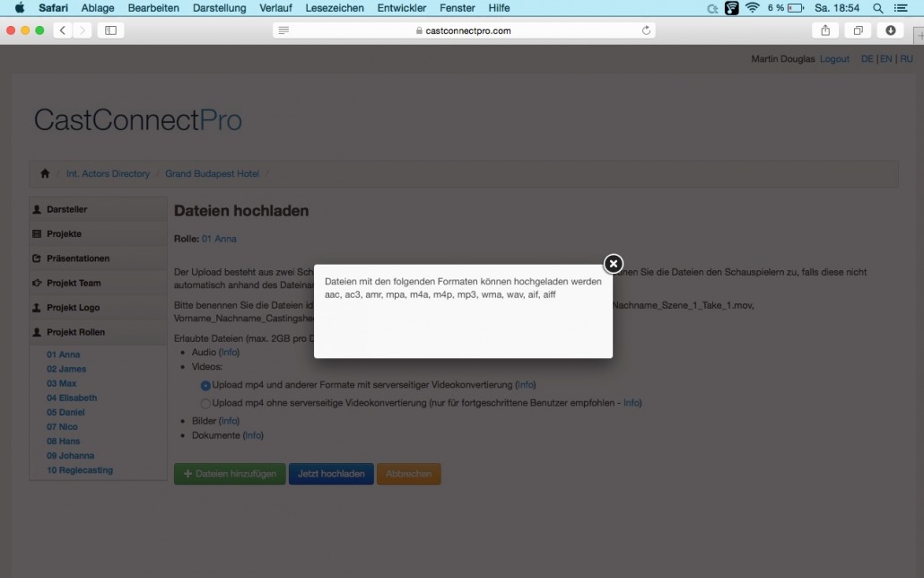
Task: Toggle the Safari sidebar button
Action: [110, 31]
